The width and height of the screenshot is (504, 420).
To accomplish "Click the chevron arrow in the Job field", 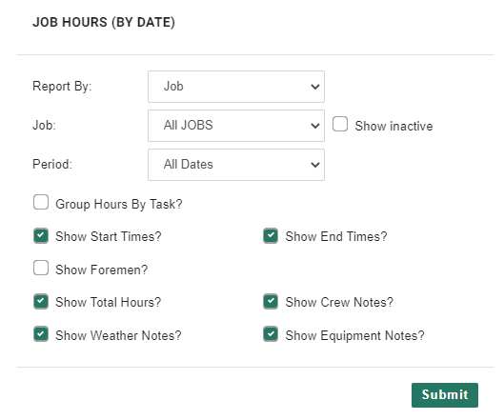I will (315, 126).
